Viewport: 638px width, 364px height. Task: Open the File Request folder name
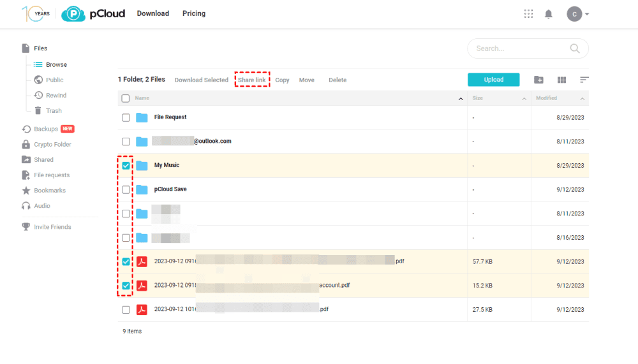tap(170, 117)
